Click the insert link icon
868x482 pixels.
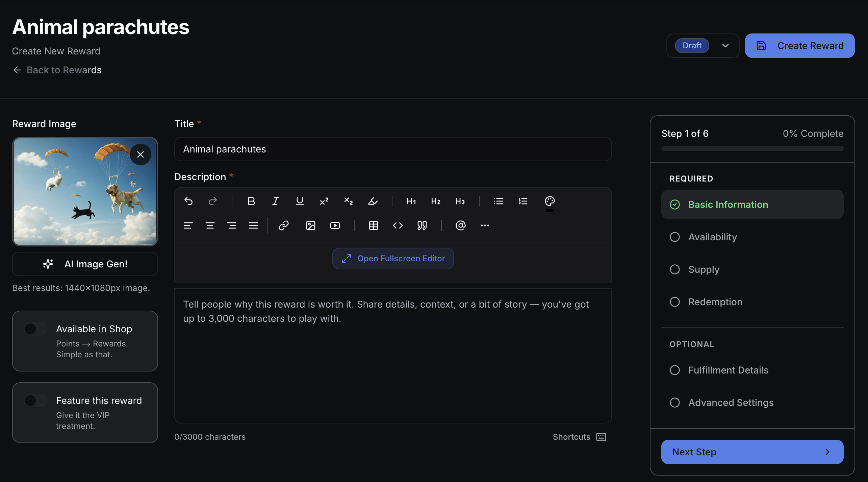click(x=283, y=225)
